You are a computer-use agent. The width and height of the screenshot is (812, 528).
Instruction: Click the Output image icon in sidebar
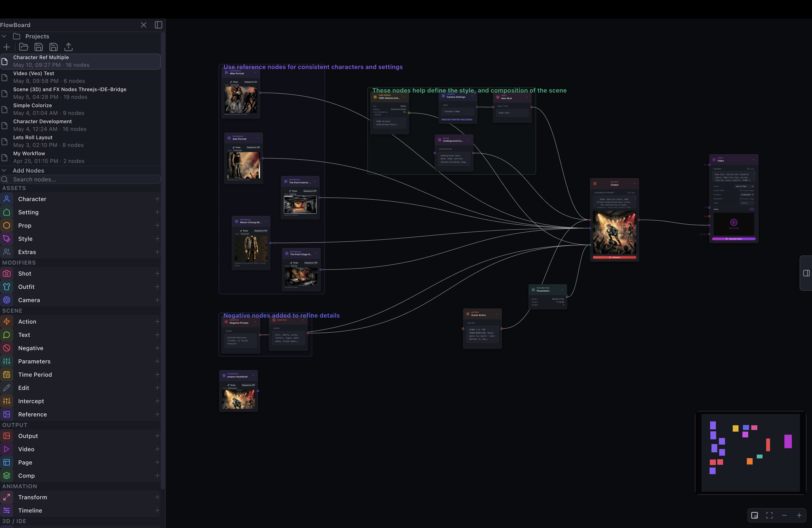[x=7, y=436]
